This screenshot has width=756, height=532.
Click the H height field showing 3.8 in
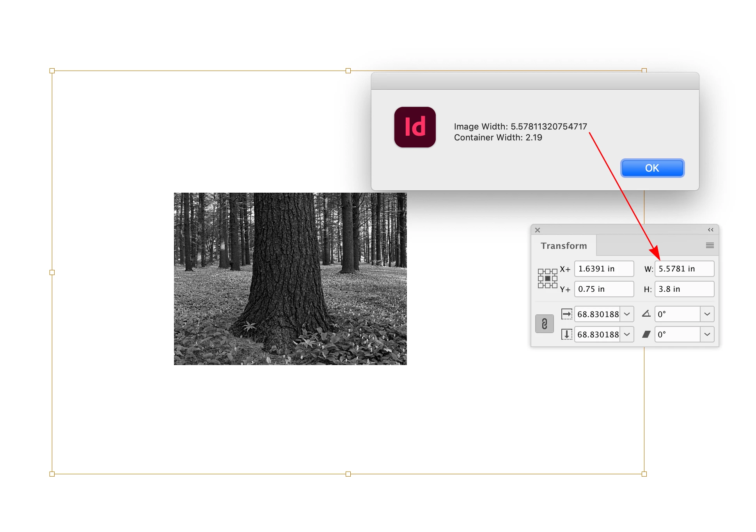tap(684, 289)
